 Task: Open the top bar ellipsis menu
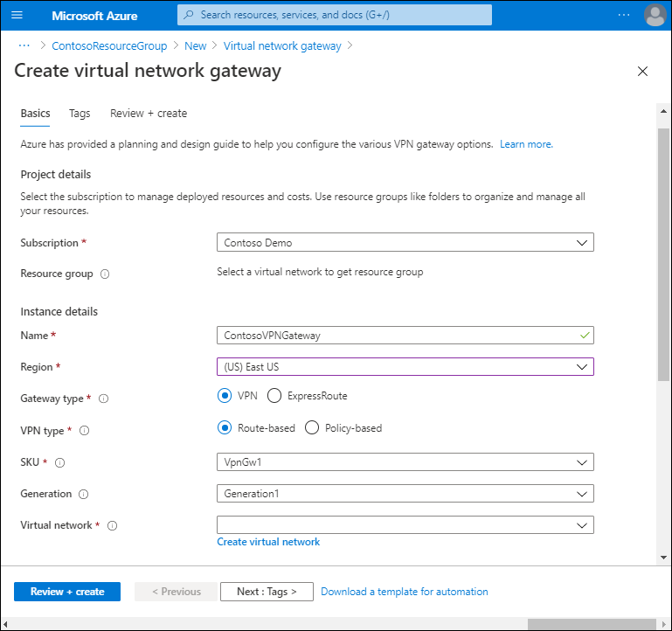(624, 16)
